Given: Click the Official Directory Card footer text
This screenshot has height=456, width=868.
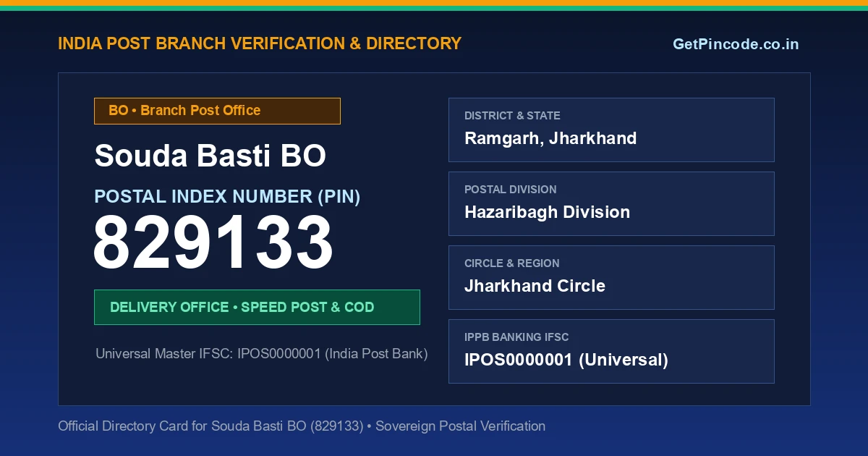Looking at the screenshot, I should coord(302,426).
